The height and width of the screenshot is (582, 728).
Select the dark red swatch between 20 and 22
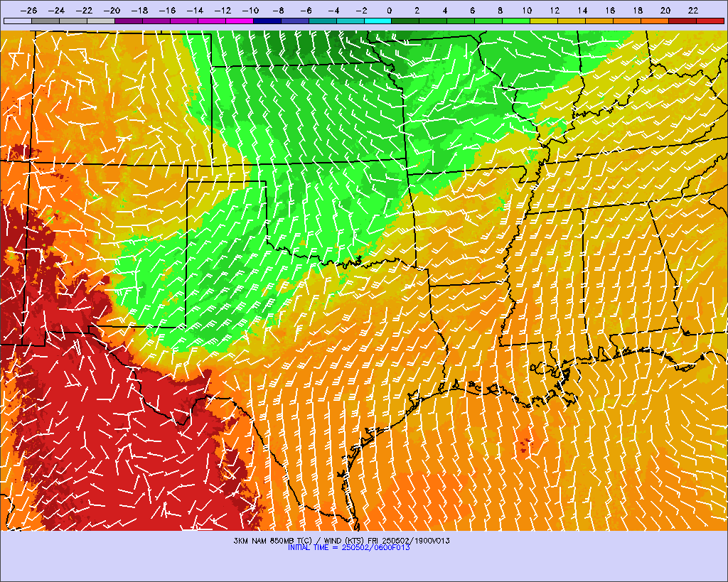pos(682,21)
